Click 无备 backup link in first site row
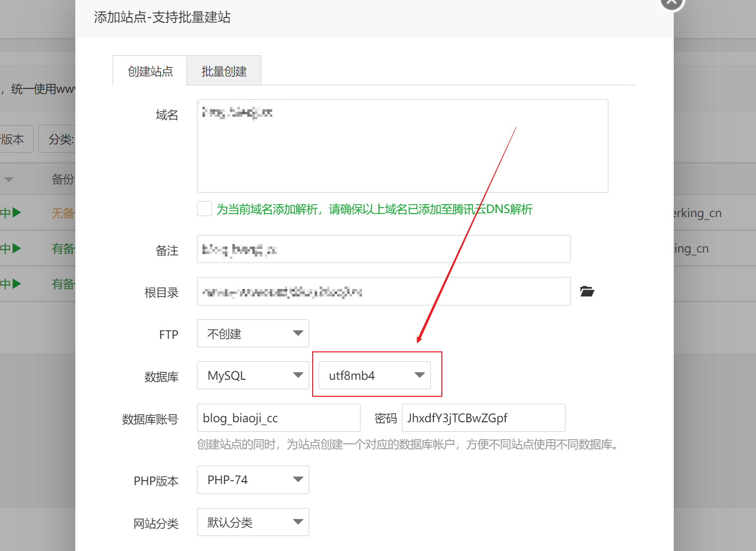Screen dimensions: 756x551 pyautogui.click(x=63, y=213)
